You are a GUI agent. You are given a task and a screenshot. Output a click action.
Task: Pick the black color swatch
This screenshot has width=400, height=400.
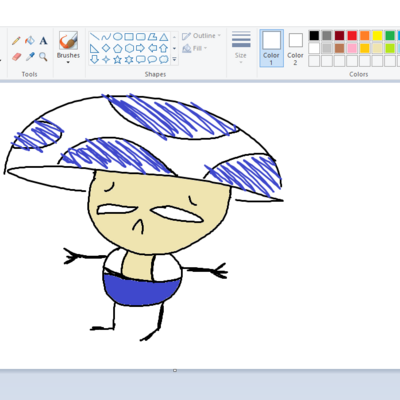(314, 36)
